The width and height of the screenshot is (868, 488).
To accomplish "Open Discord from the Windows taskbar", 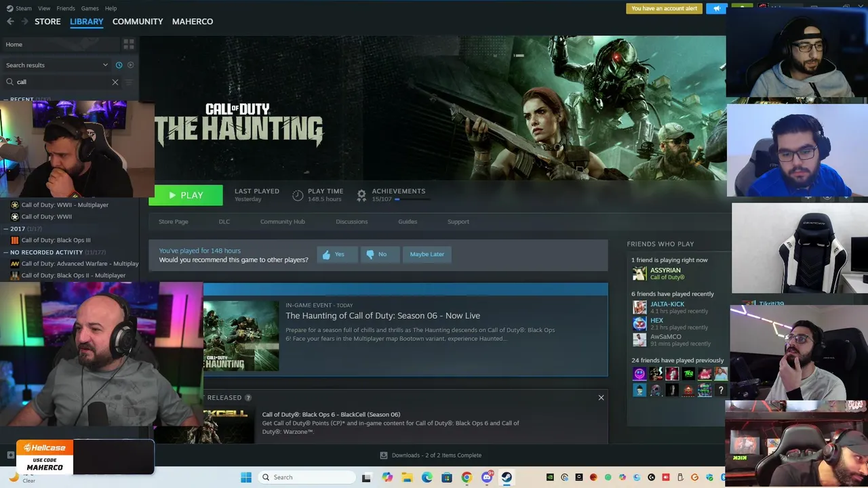I will [x=487, y=477].
